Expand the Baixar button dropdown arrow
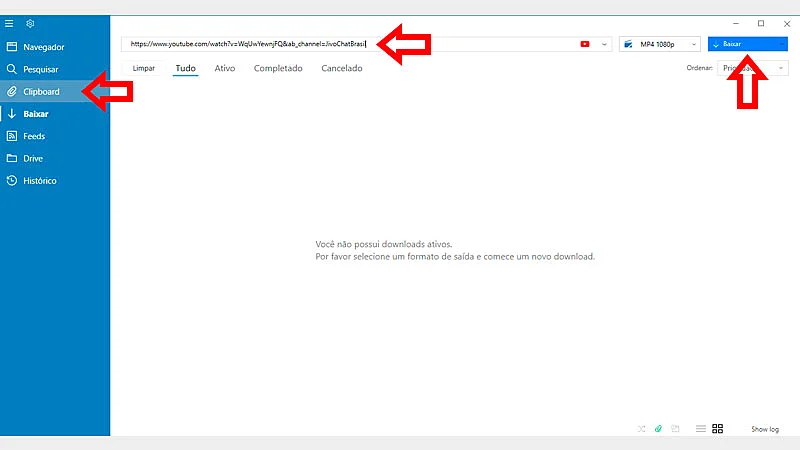 click(782, 44)
